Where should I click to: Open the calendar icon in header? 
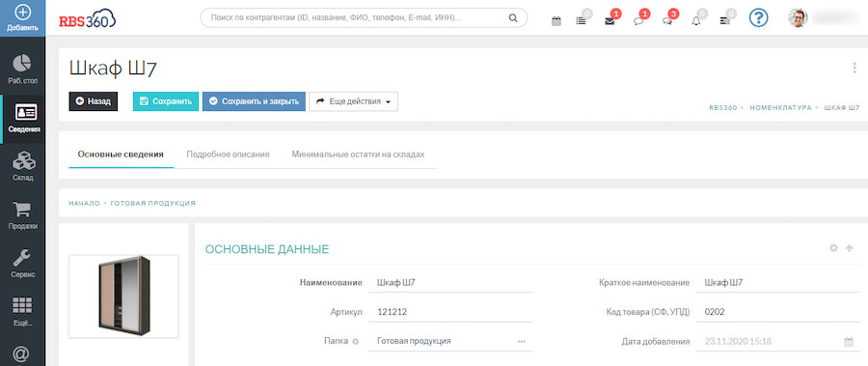tap(556, 21)
